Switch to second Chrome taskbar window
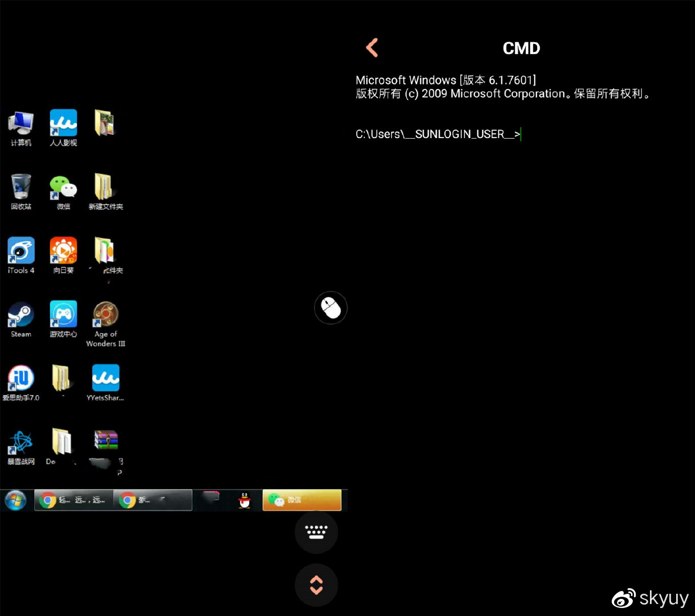Viewport: 695px width, 616px height. coord(153,500)
